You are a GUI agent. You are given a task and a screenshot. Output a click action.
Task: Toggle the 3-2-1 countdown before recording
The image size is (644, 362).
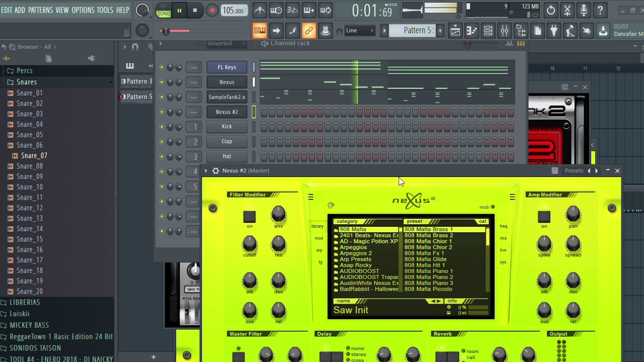tap(292, 10)
